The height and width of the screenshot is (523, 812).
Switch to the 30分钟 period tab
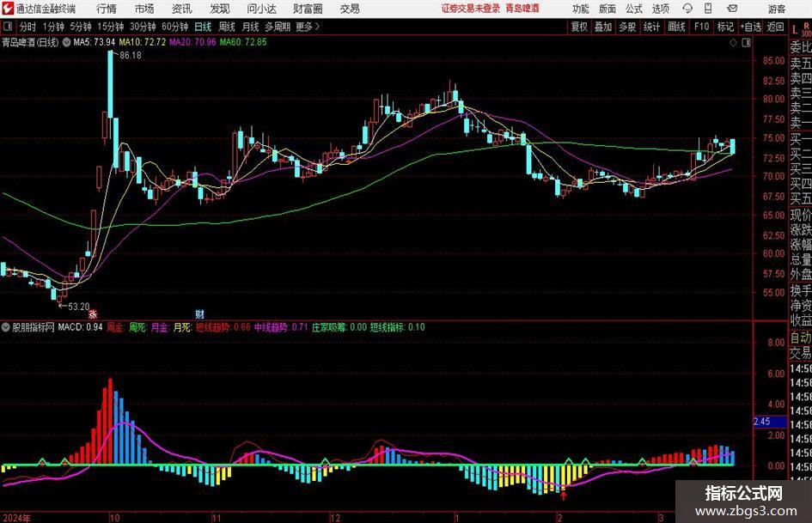click(143, 27)
